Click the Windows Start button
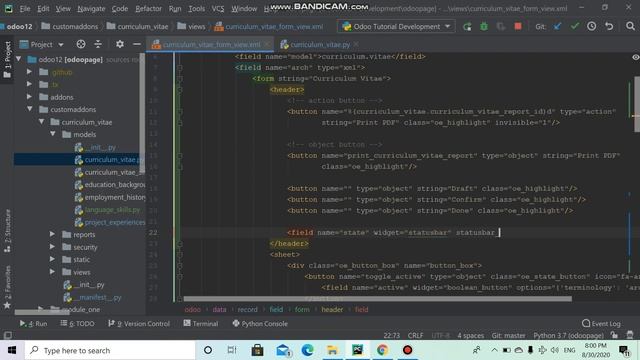Image resolution: width=640 pixels, height=360 pixels. (x=12, y=350)
